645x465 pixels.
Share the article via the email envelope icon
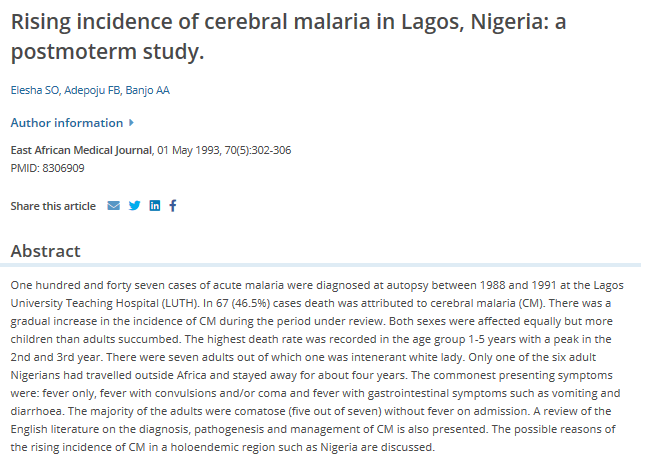point(114,205)
